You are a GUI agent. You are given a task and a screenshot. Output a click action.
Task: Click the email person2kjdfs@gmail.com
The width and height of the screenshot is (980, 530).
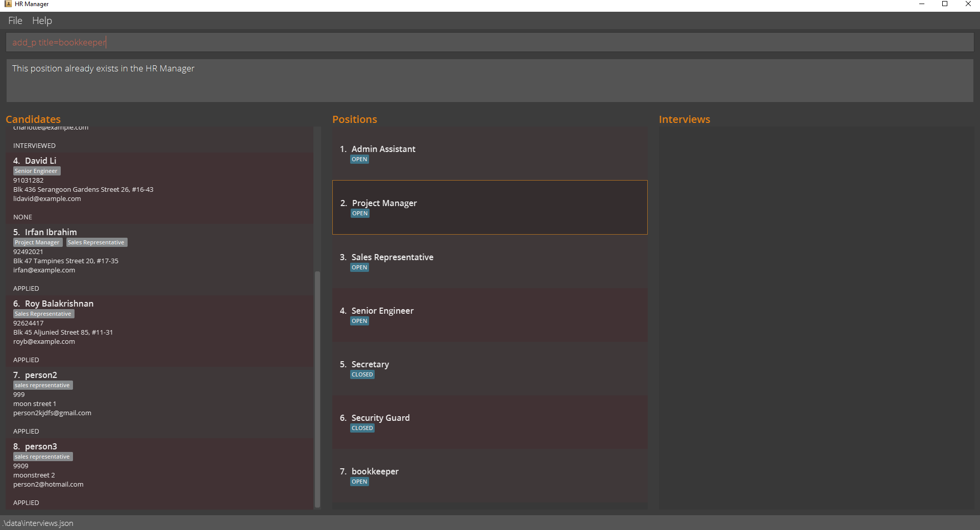pos(52,413)
